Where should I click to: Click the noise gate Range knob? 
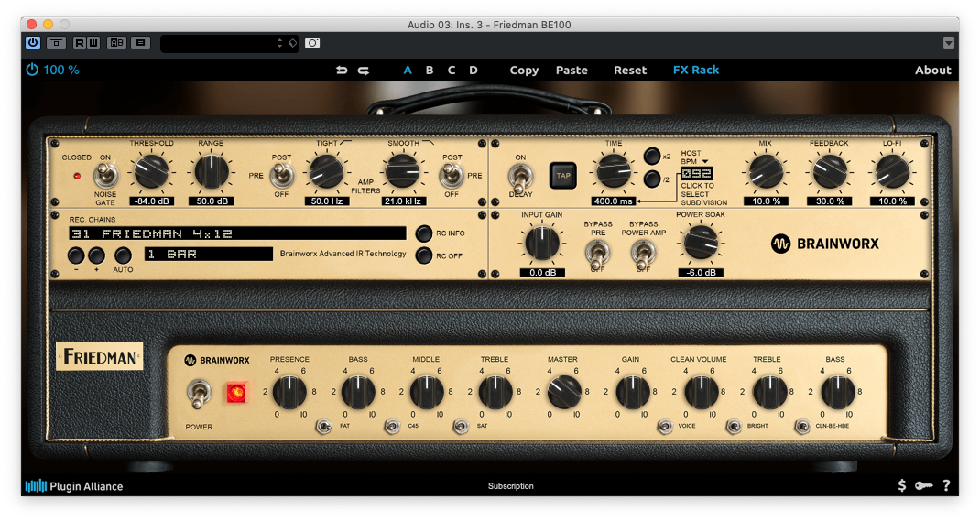pyautogui.click(x=212, y=172)
